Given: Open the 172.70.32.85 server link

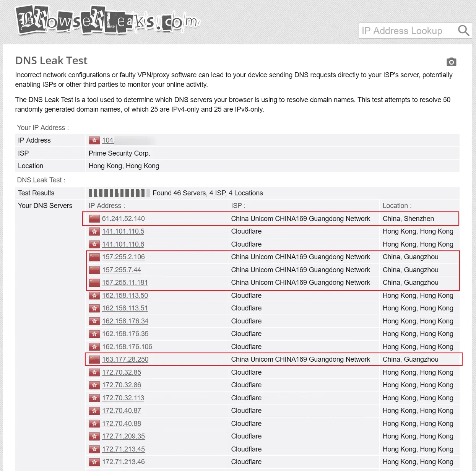Looking at the screenshot, I should [x=122, y=372].
